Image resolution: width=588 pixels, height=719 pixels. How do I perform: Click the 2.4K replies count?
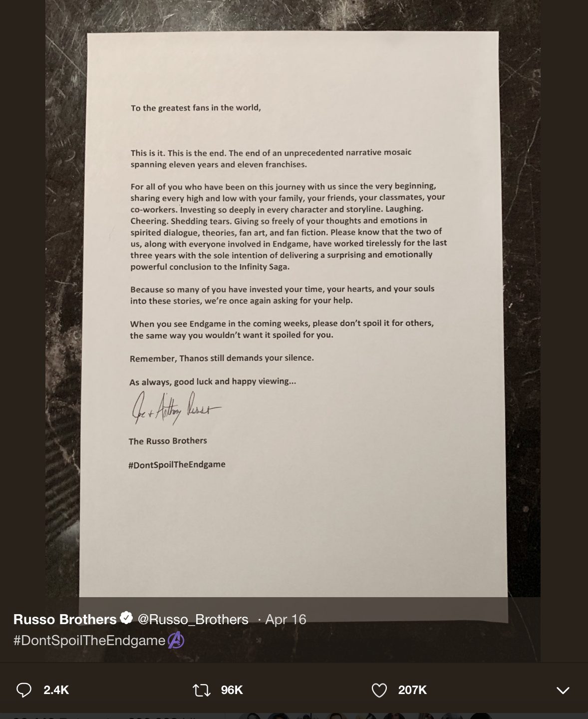point(56,690)
